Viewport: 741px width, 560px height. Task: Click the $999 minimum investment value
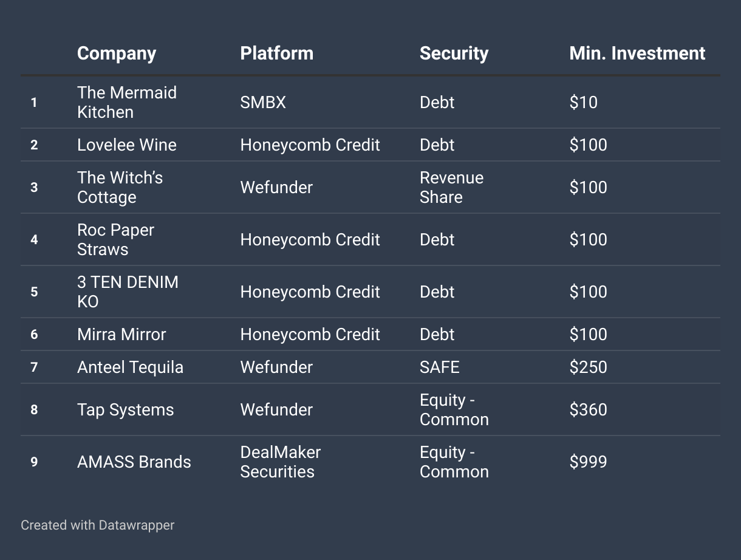tap(589, 462)
